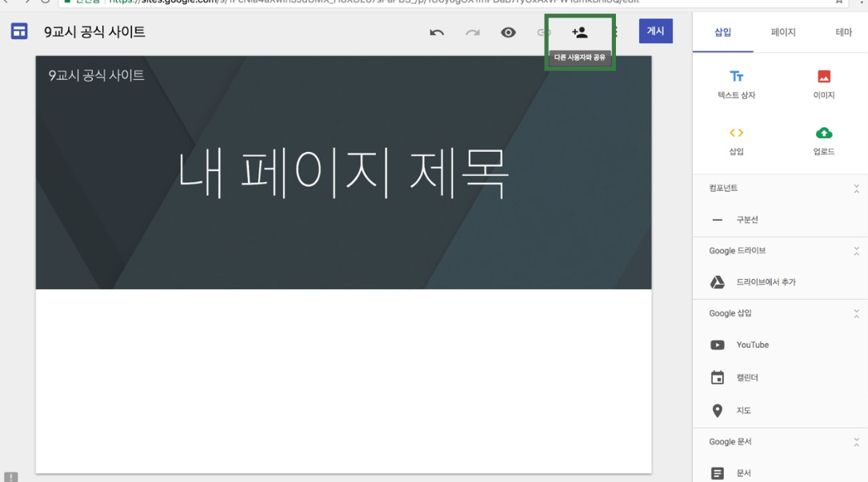This screenshot has width=868, height=482.
Task: Click the feedback exclamation icon
Action: point(11,476)
